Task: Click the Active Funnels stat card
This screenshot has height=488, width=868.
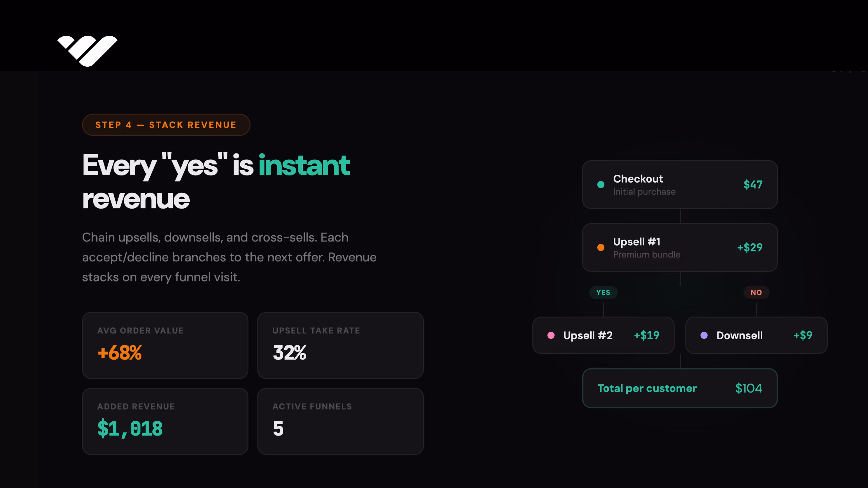Action: pos(340,421)
